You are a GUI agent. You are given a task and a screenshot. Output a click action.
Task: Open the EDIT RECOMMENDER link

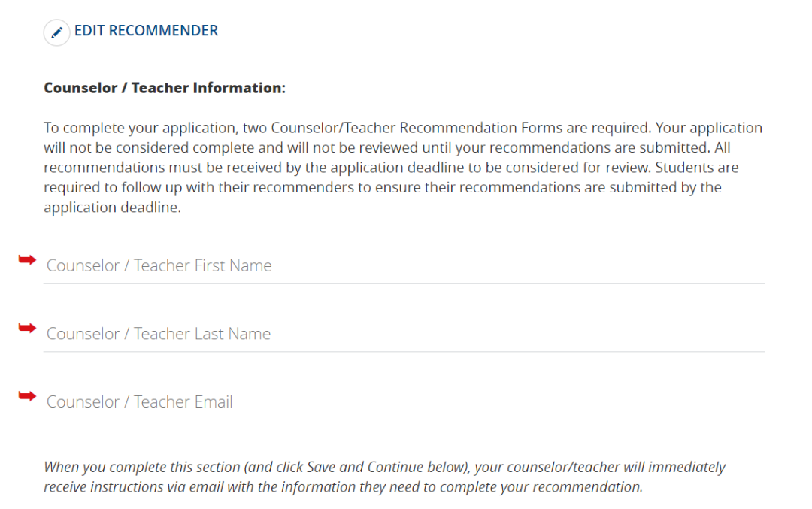[146, 31]
